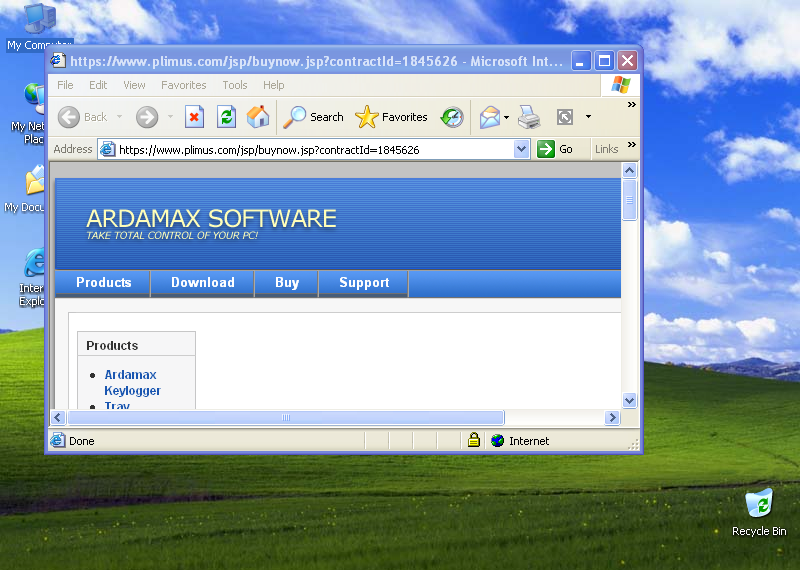Click the window resize grip corner

(x=633, y=444)
